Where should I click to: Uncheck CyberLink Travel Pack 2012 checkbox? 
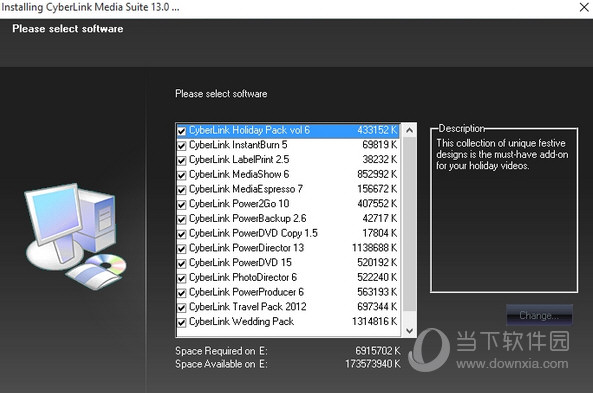pos(182,308)
